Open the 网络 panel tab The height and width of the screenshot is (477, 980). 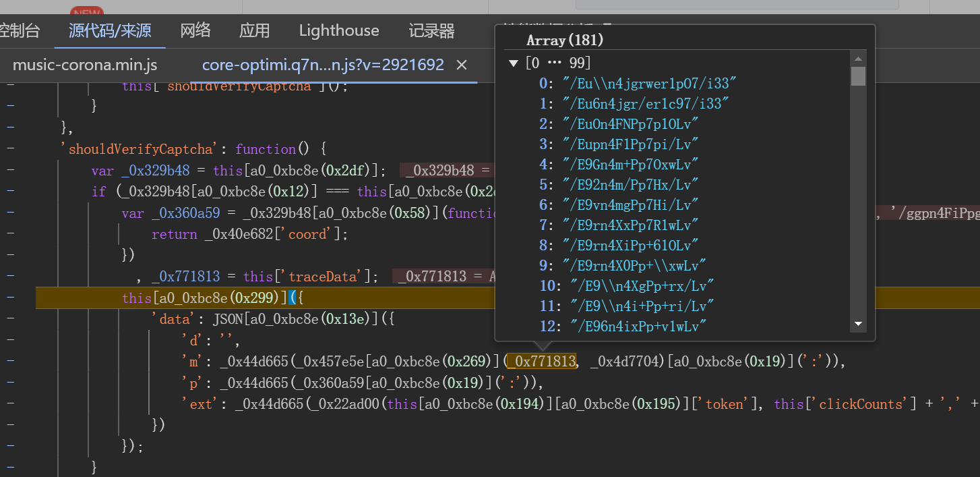coord(195,30)
